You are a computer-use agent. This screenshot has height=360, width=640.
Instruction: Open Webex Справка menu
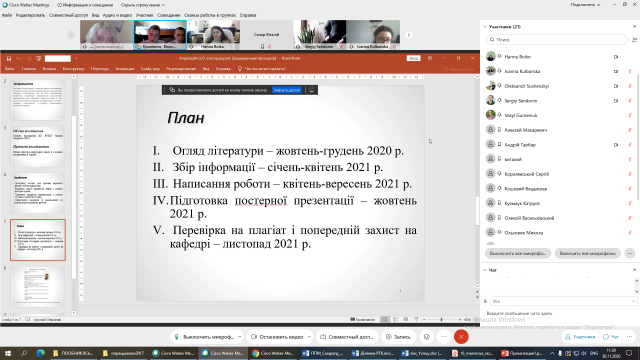pyautogui.click(x=248, y=15)
